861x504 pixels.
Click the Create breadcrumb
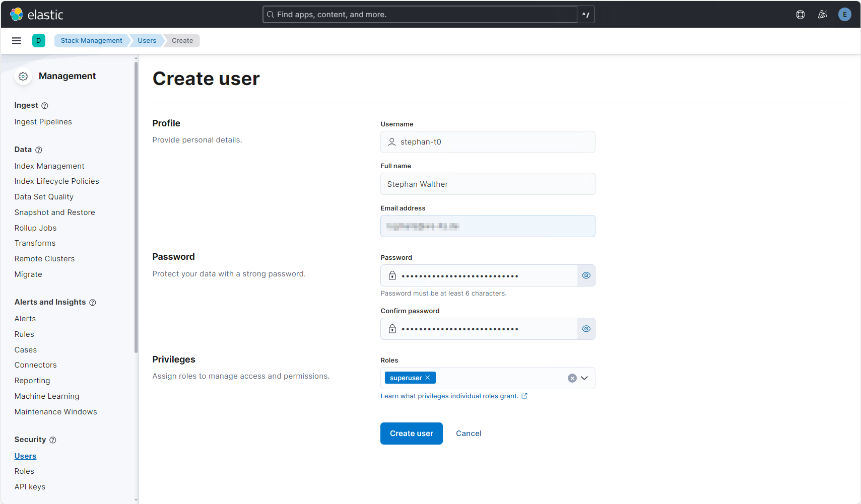[182, 41]
